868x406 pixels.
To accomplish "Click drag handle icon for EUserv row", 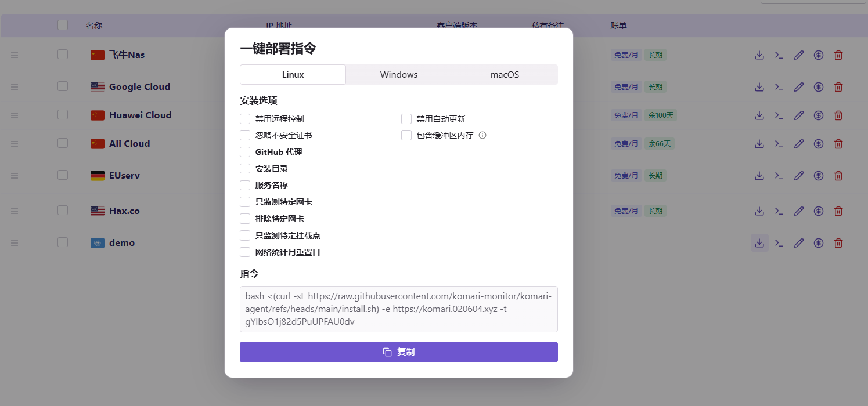I will [15, 176].
